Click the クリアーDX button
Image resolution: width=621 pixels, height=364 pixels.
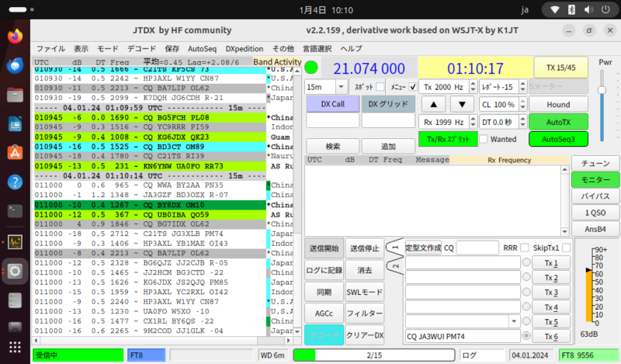click(x=365, y=335)
